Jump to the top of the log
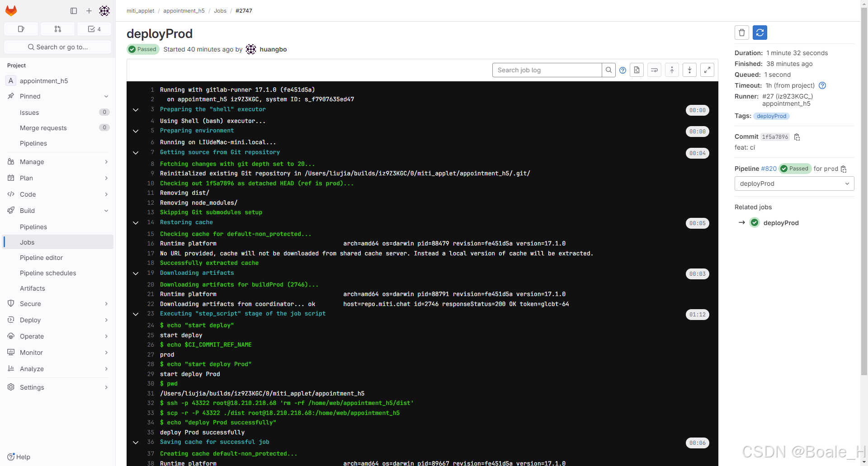Viewport: 868px width, 466px height. click(672, 70)
